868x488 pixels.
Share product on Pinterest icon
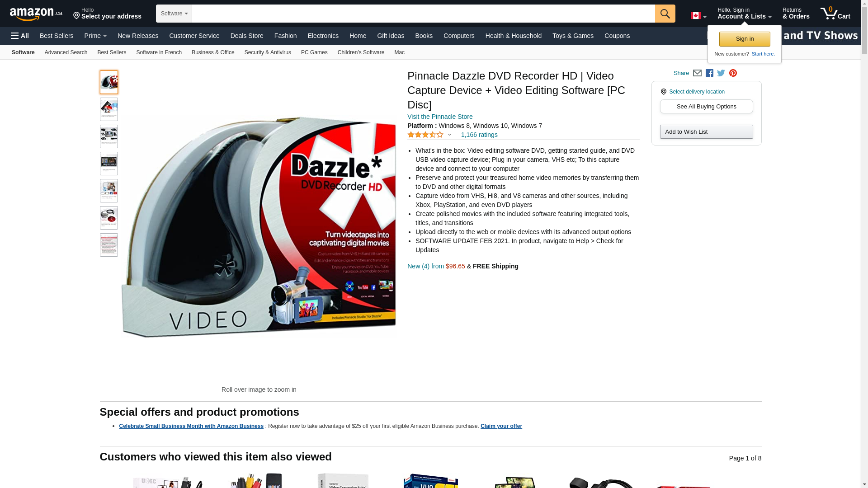pyautogui.click(x=733, y=73)
